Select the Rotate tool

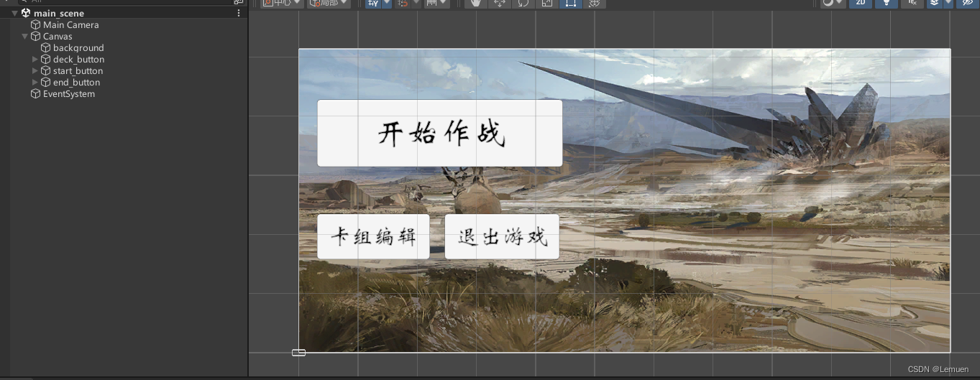coord(522,3)
